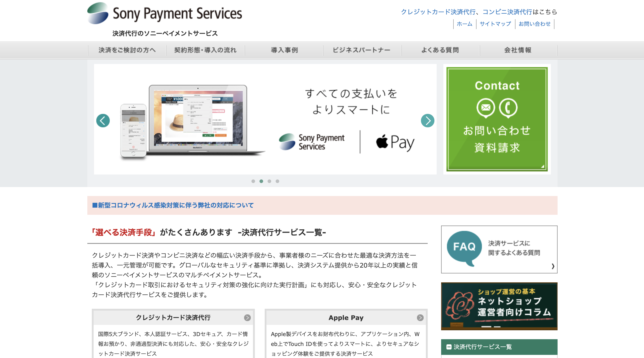Click the すべての支払いをよりスマートに slide text
This screenshot has height=358, width=644.
click(351, 101)
